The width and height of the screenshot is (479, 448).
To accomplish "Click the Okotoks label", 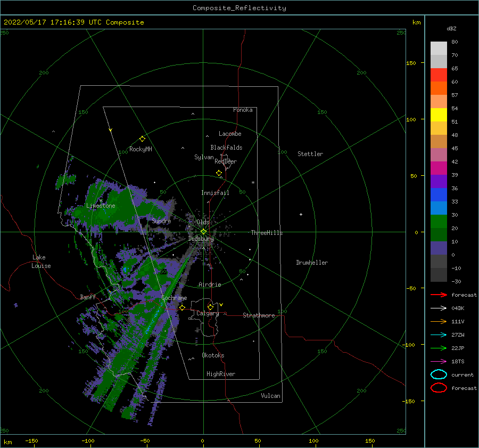I will (213, 355).
